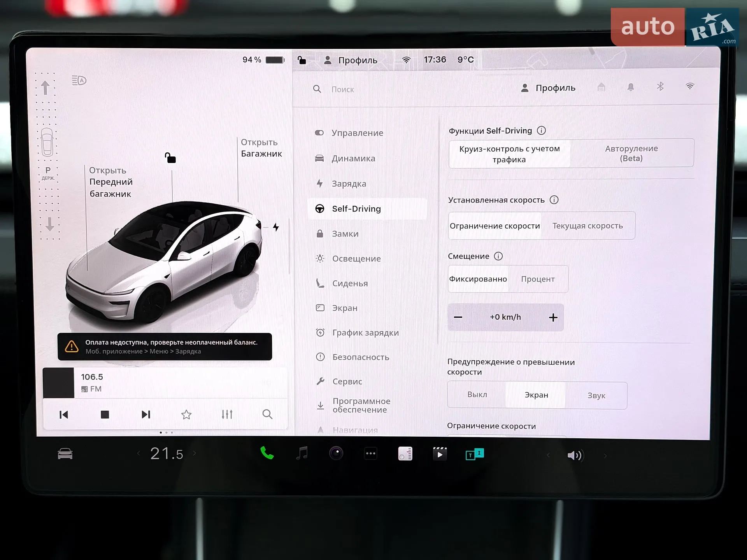
Task: Open the front trunk (Передний багажник)
Action: click(111, 182)
